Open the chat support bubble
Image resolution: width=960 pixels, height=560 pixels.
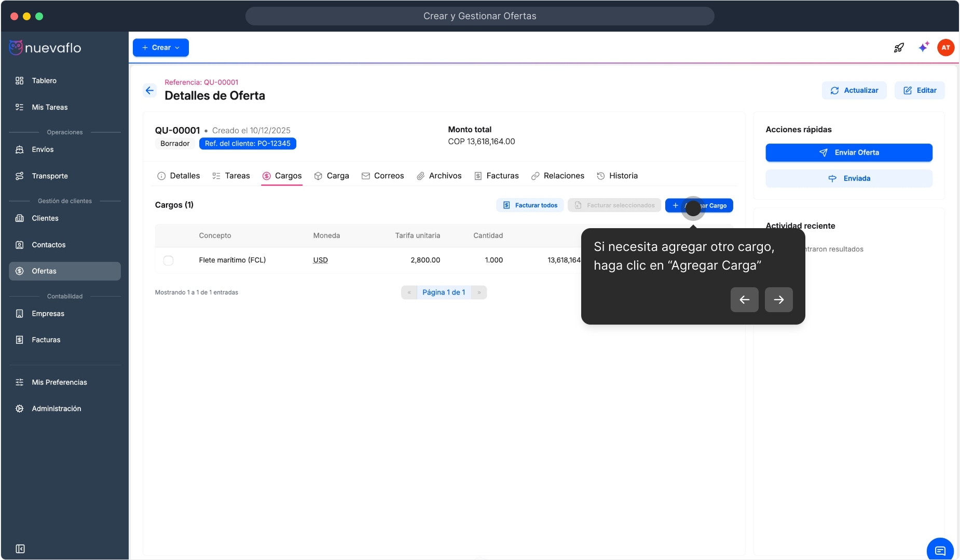[940, 550]
